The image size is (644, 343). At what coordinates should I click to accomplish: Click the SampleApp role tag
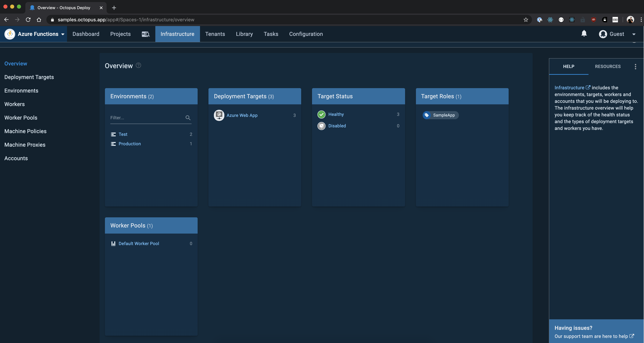[440, 115]
